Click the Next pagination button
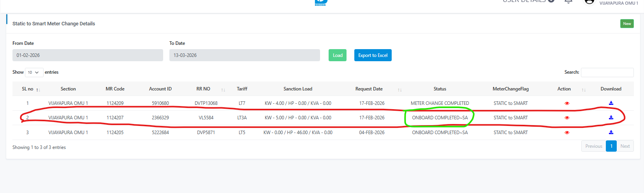 [625, 146]
